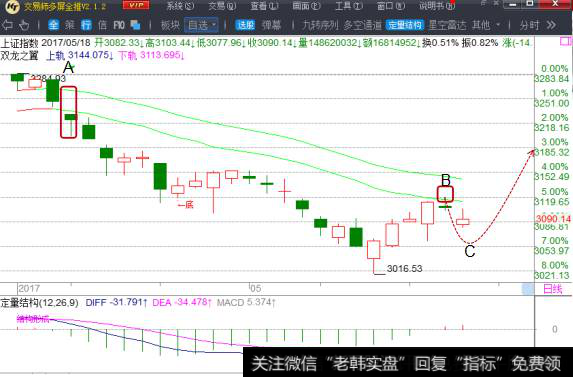Click the magenta square icon top right

click(566, 41)
